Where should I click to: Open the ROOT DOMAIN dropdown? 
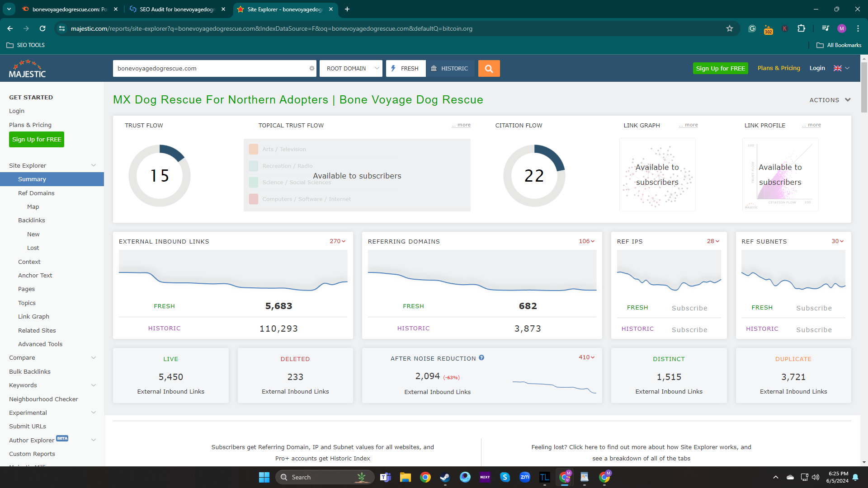pyautogui.click(x=351, y=69)
